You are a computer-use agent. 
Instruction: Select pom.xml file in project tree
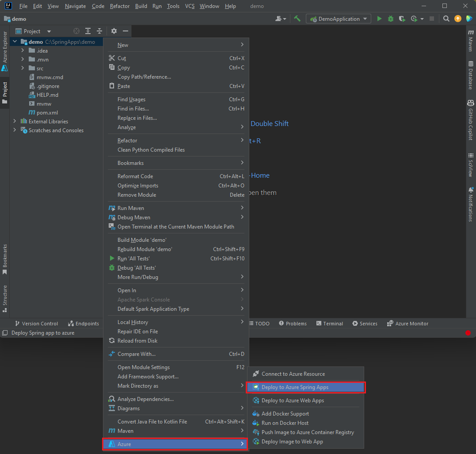(47, 113)
